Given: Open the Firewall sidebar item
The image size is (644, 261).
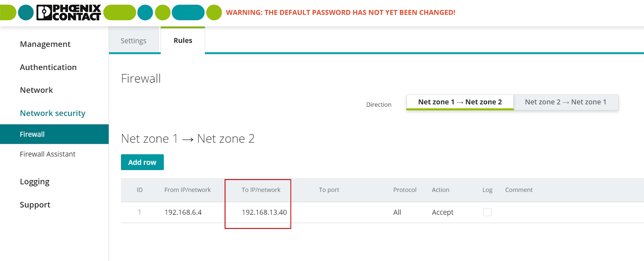Looking at the screenshot, I should [54, 134].
